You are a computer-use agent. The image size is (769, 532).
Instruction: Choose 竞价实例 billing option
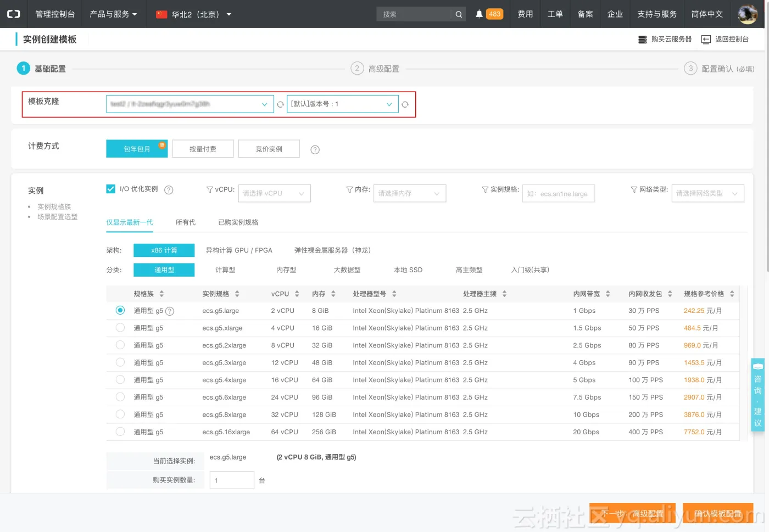tap(269, 149)
